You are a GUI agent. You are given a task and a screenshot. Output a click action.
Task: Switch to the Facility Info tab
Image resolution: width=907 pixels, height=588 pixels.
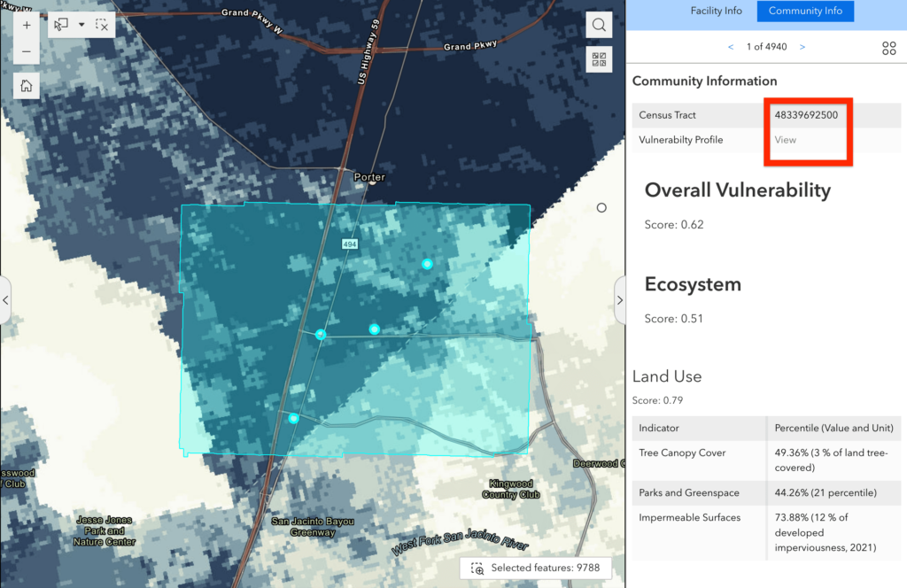pyautogui.click(x=717, y=11)
